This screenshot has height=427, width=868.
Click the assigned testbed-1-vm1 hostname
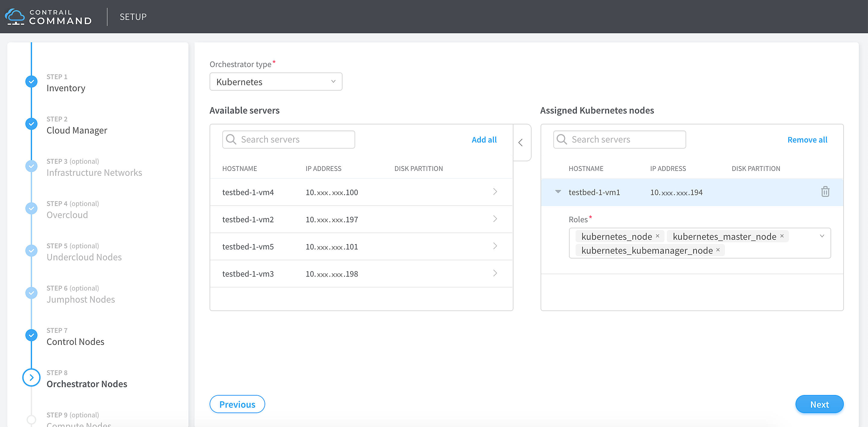point(594,192)
